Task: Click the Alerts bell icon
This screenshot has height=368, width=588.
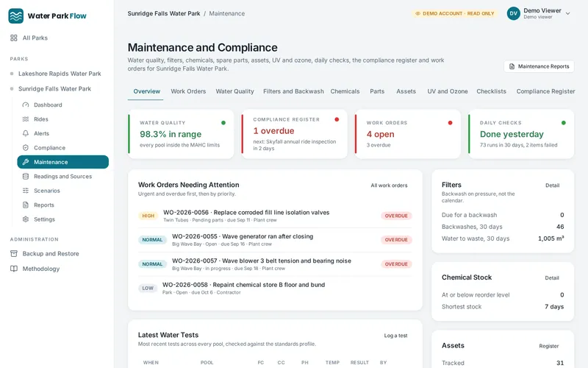Action: (26, 133)
